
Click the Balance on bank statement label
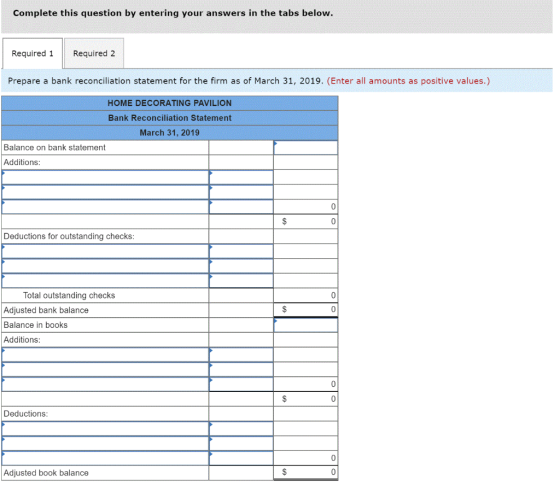(55, 148)
